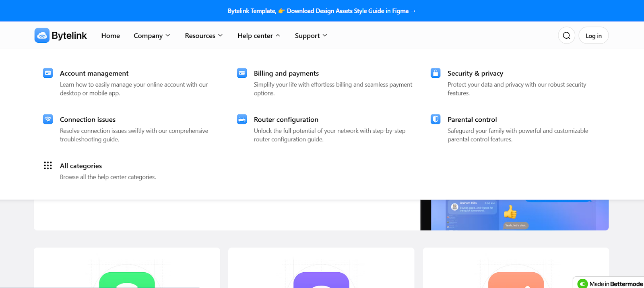Click the Account management card icon
Screen dimensions: 644x288
click(48, 73)
